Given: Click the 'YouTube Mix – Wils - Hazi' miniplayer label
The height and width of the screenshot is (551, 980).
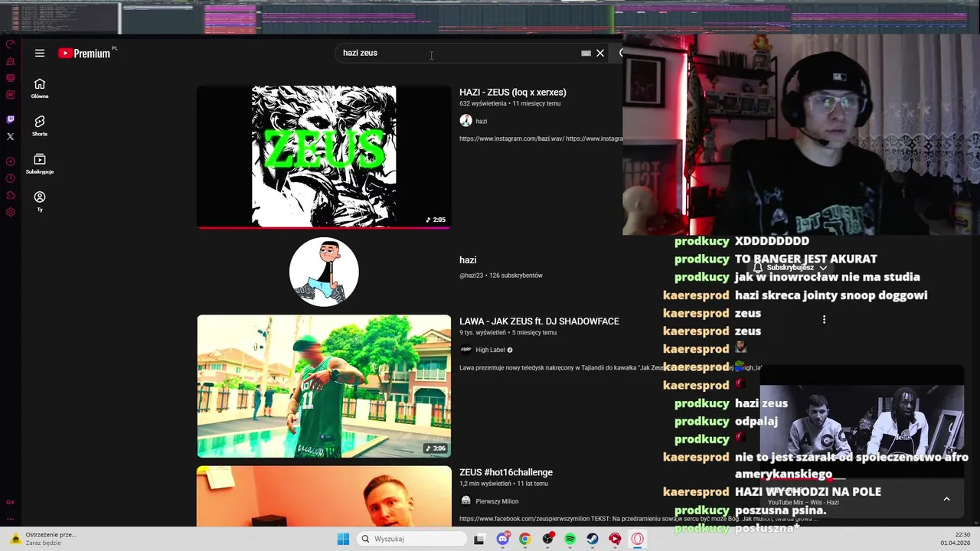Looking at the screenshot, I should 803,502.
